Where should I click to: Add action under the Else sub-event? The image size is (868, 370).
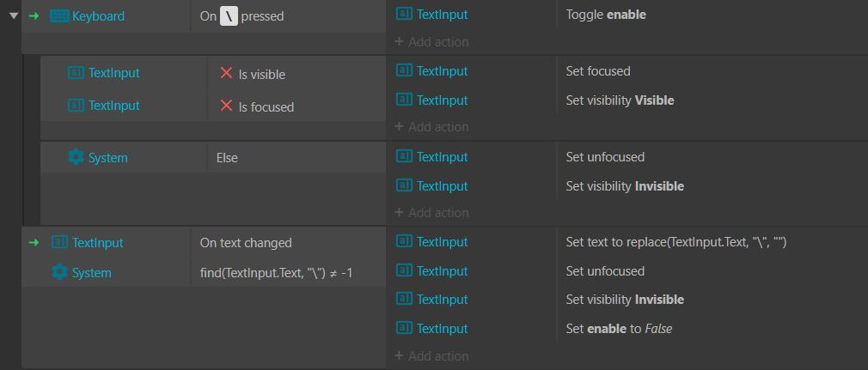(431, 213)
